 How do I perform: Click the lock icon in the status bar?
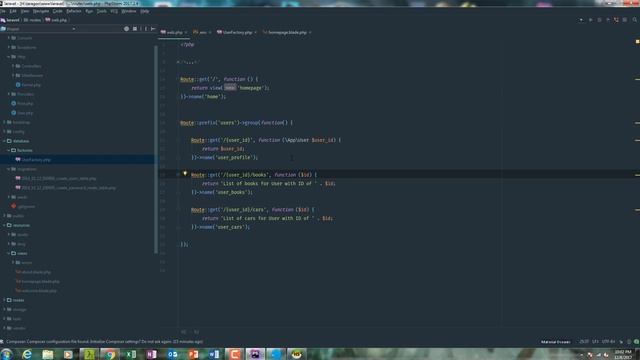coord(621,342)
